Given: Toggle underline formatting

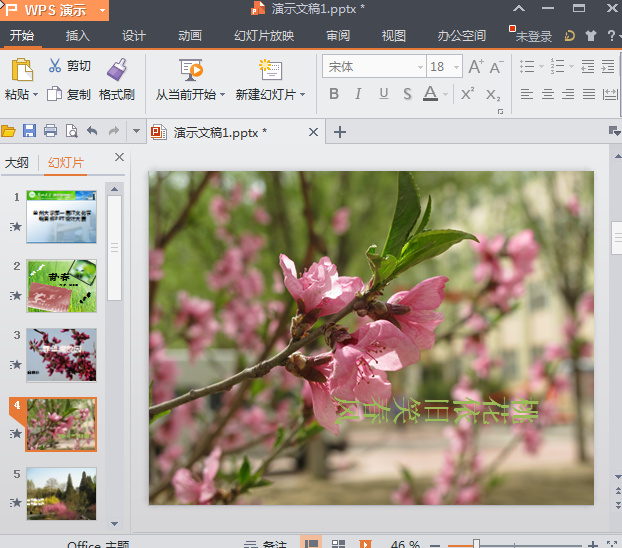Looking at the screenshot, I should click(384, 94).
